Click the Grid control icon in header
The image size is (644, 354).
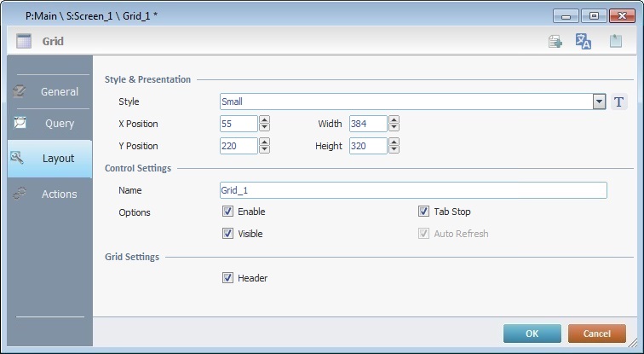24,41
